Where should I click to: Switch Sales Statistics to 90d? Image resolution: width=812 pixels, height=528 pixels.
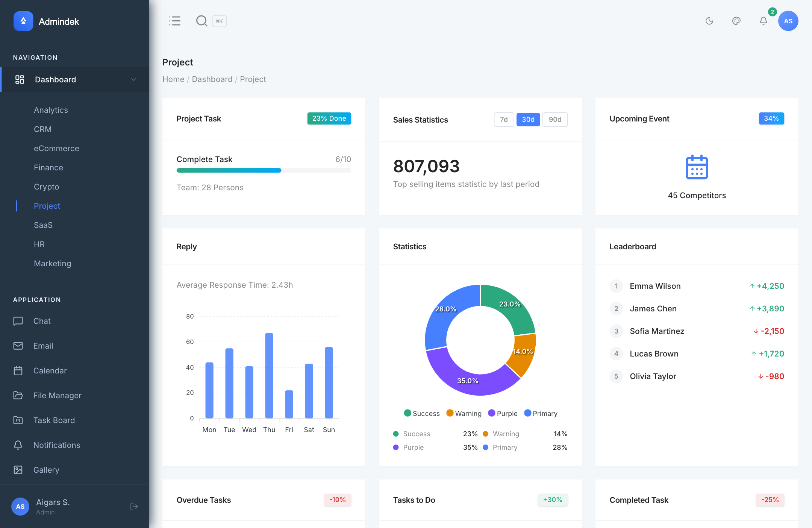pyautogui.click(x=555, y=120)
